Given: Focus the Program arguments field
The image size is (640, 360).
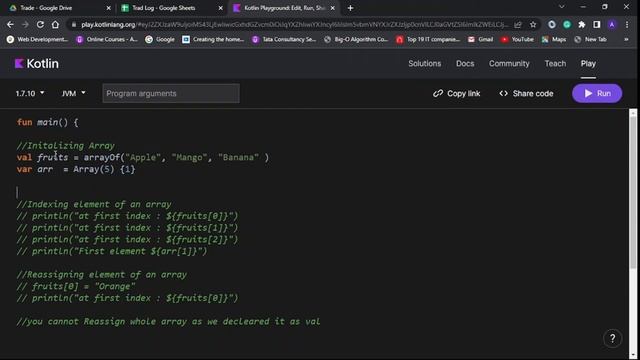Looking at the screenshot, I should point(171,93).
